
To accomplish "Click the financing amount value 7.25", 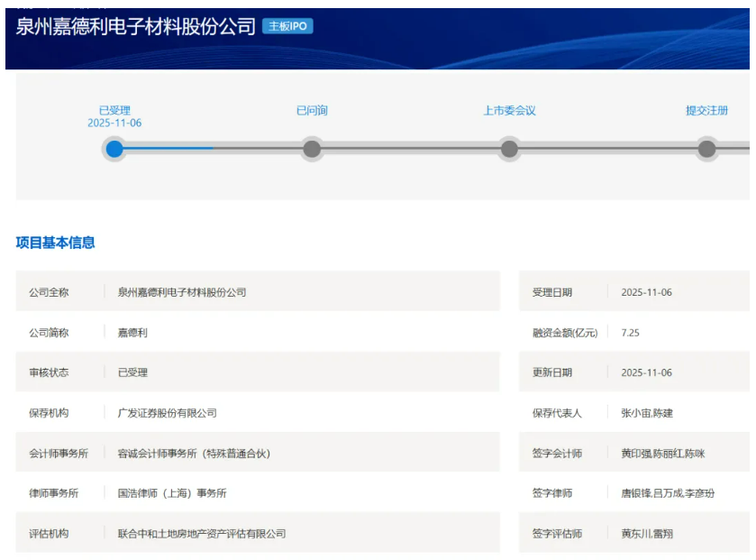I will point(630,333).
